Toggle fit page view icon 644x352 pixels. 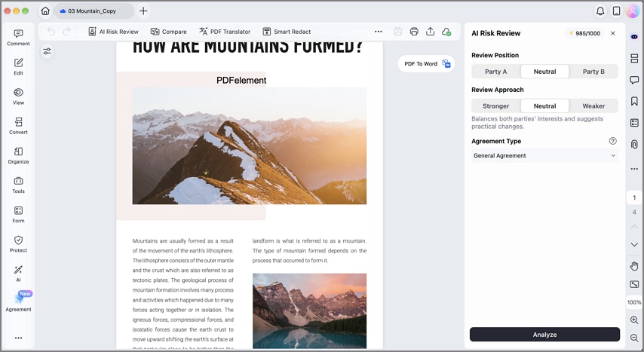click(634, 284)
